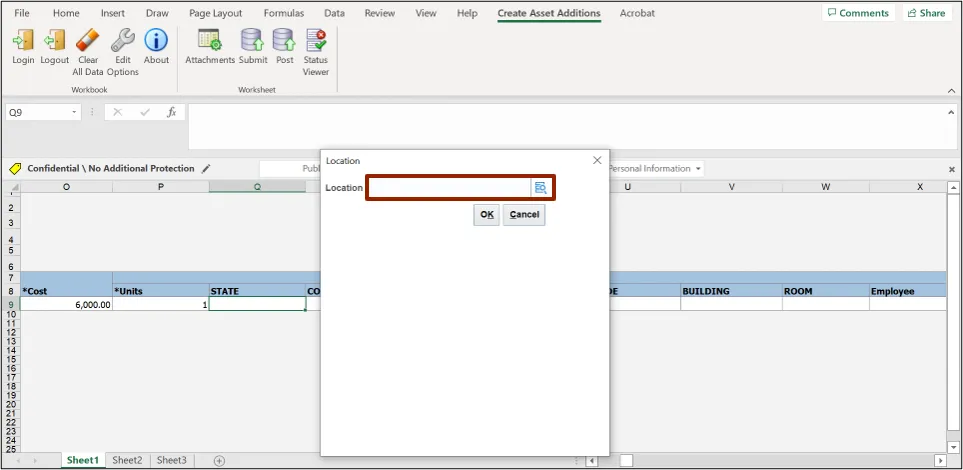Screen dimensions: 963x470
Task: Click horizontal scrollbar right arrow
Action: tap(940, 460)
